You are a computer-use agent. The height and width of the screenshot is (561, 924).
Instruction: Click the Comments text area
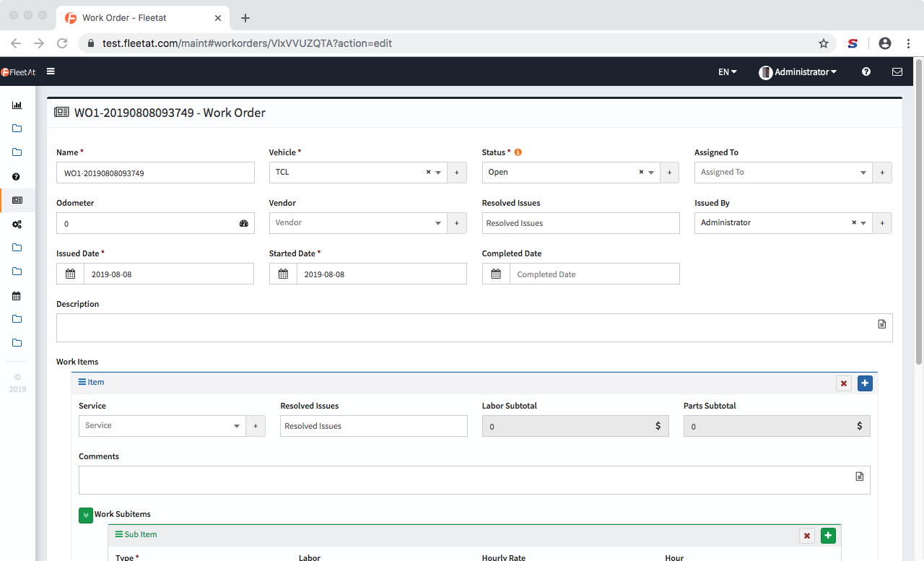click(474, 480)
